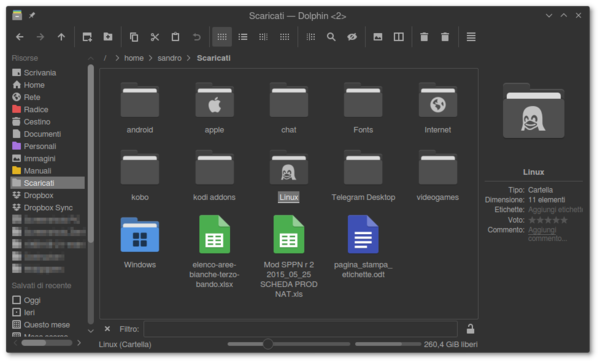The height and width of the screenshot is (363, 600).
Task: Open Rete in the sidebar
Action: click(48, 97)
